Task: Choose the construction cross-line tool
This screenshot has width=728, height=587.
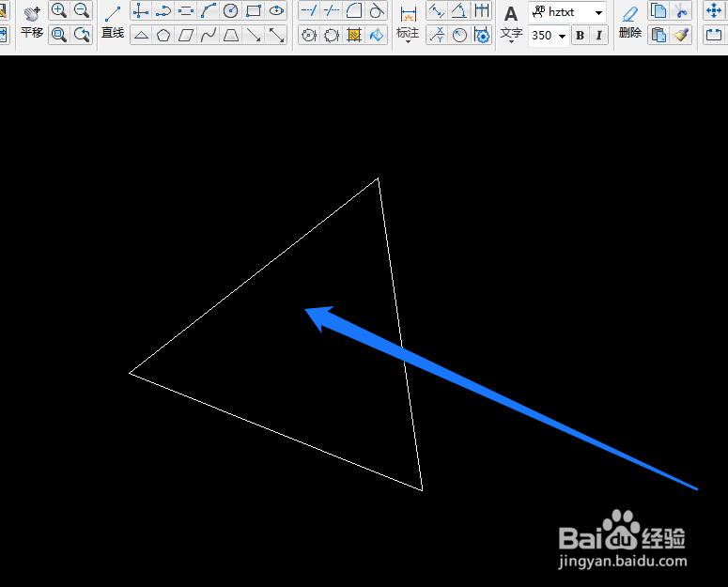Action: click(x=141, y=10)
